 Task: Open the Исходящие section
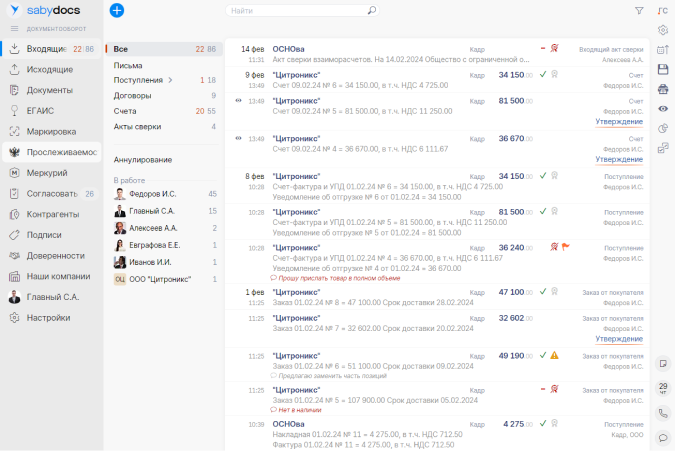coord(51,69)
